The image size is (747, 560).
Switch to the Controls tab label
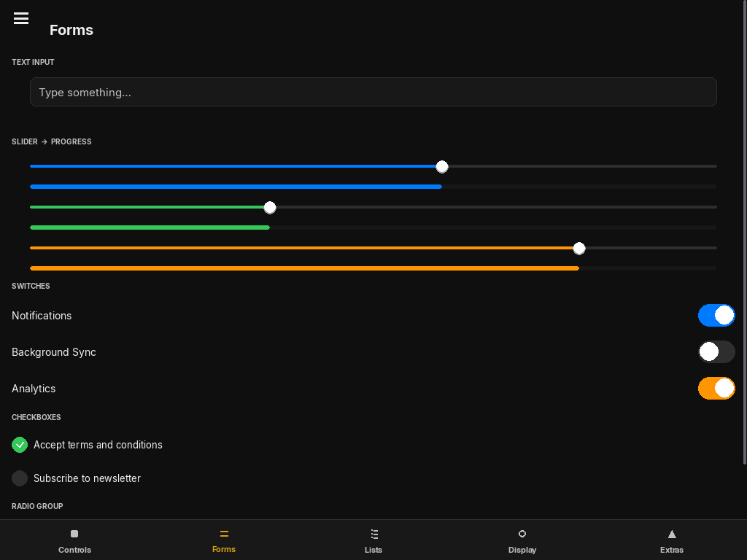[75, 550]
